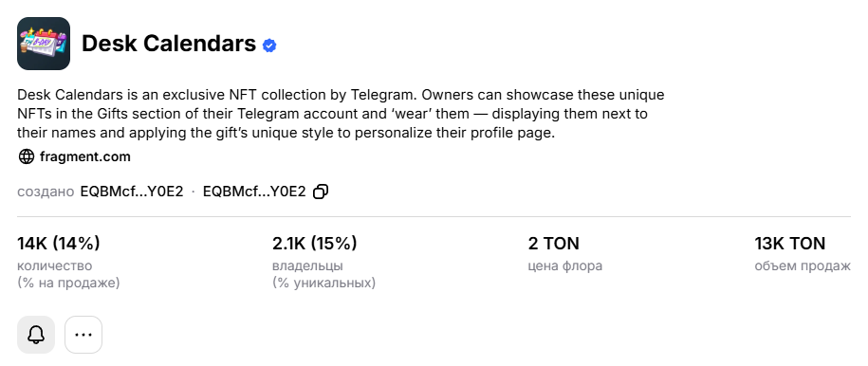This screenshot has width=868, height=366.
Task: Enable notifications with the bell button
Action: coord(36,335)
